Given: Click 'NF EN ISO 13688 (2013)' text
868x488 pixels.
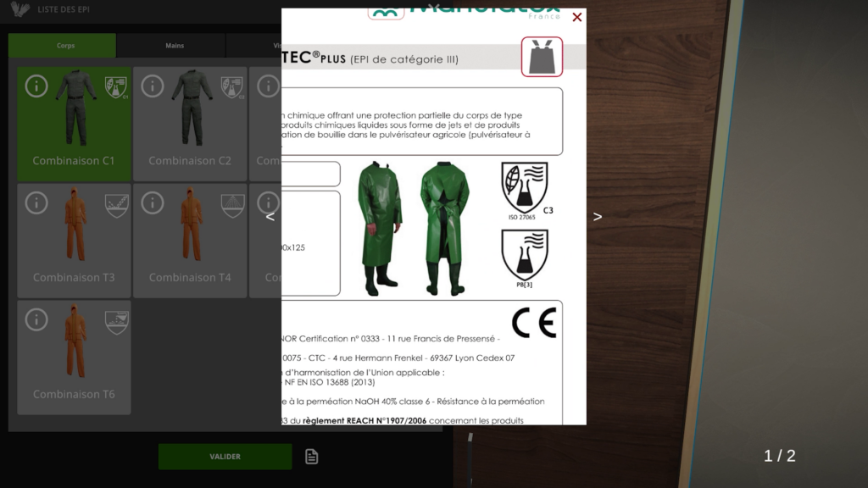Looking at the screenshot, I should [x=330, y=382].
